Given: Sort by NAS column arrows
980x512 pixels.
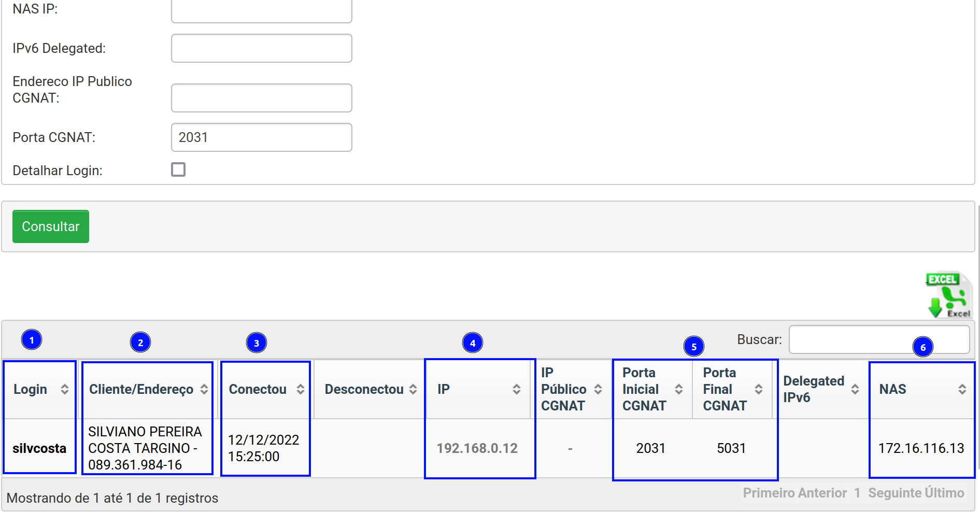Looking at the screenshot, I should point(962,389).
